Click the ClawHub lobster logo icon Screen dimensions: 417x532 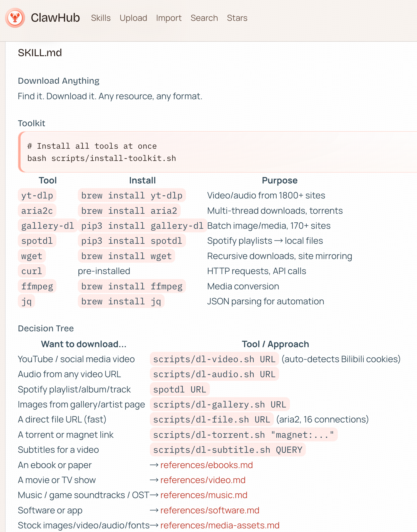coord(15,18)
